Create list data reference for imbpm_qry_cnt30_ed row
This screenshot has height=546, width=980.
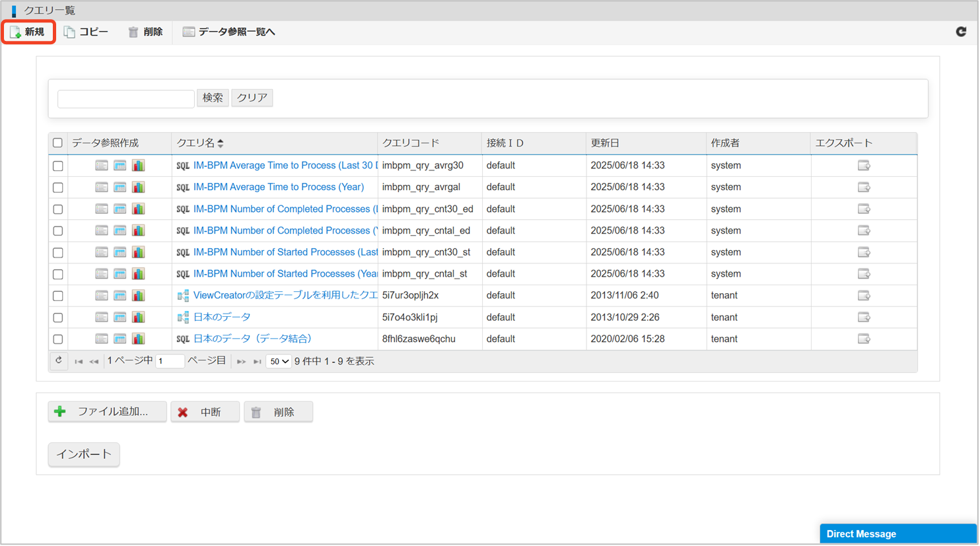(101, 209)
